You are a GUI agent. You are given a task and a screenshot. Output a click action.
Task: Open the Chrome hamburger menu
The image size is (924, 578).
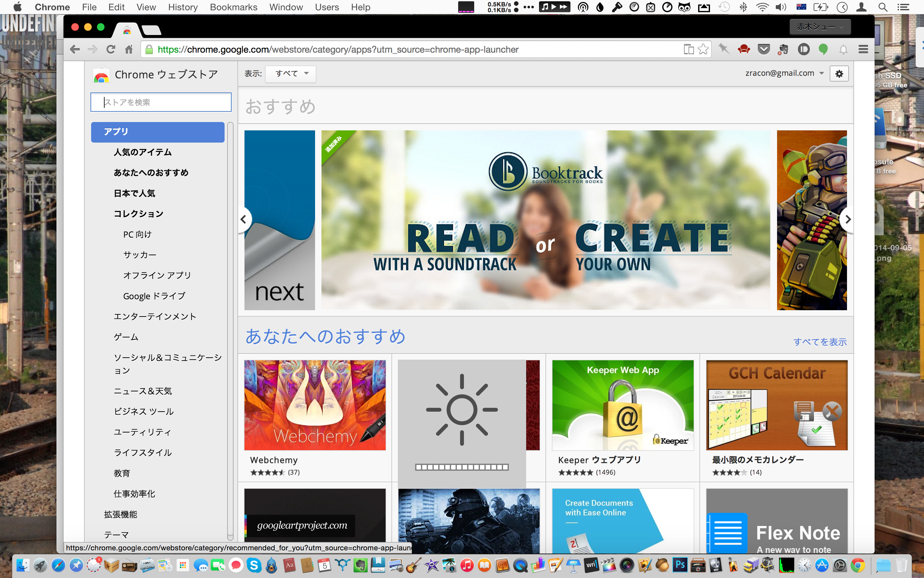(863, 49)
